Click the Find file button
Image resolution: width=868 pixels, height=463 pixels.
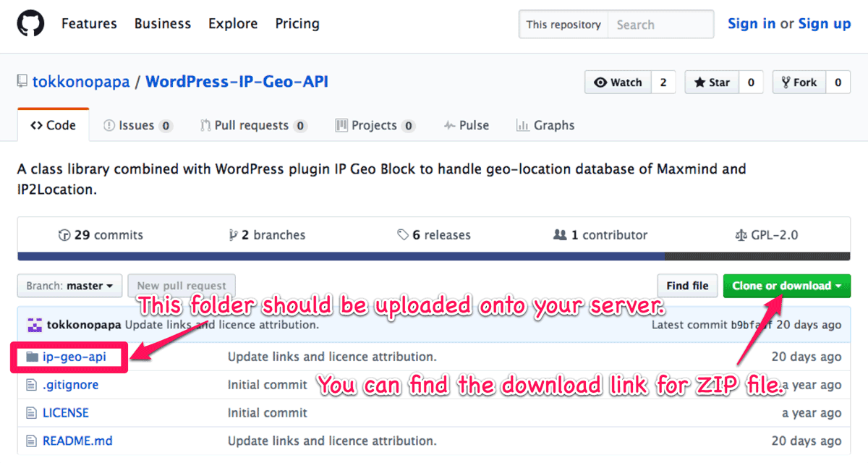tap(687, 286)
